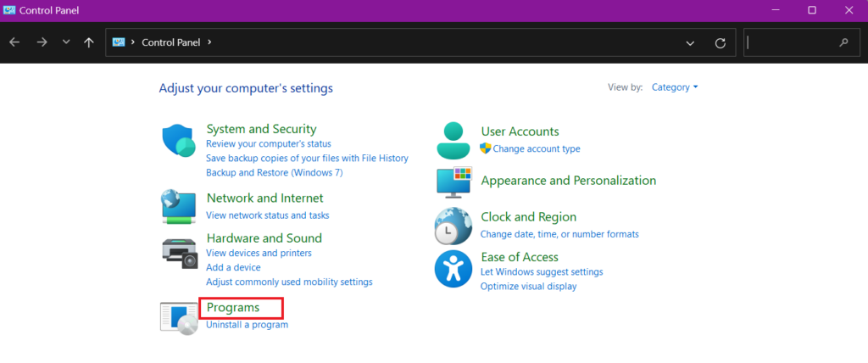Click the Control Panel icon in the title bar
The height and width of the screenshot is (363, 868).
point(9,10)
